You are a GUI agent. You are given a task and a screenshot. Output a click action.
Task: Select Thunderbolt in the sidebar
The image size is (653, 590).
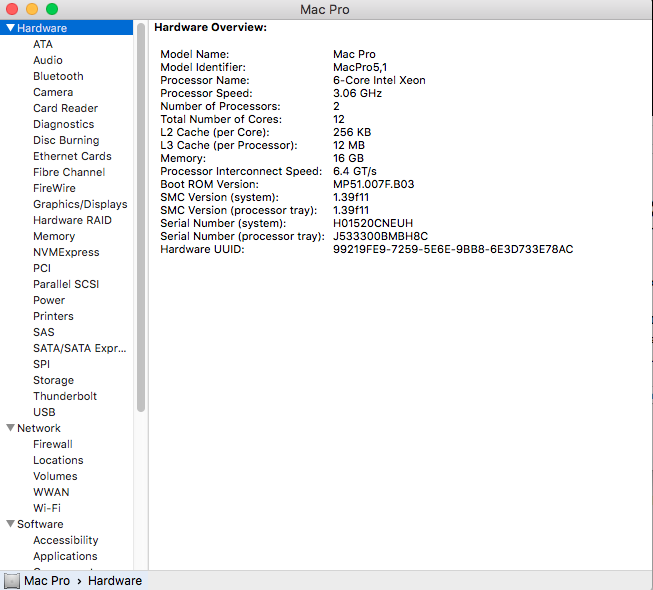(65, 396)
